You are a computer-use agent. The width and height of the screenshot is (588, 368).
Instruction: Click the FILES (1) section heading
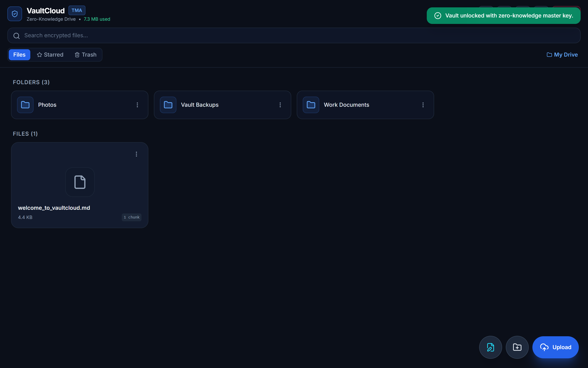(25, 134)
